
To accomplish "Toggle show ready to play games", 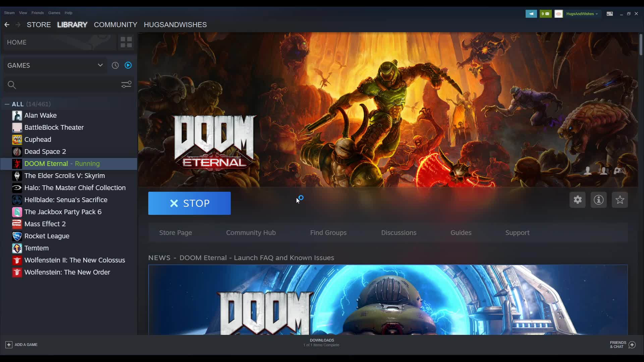I will pyautogui.click(x=128, y=65).
